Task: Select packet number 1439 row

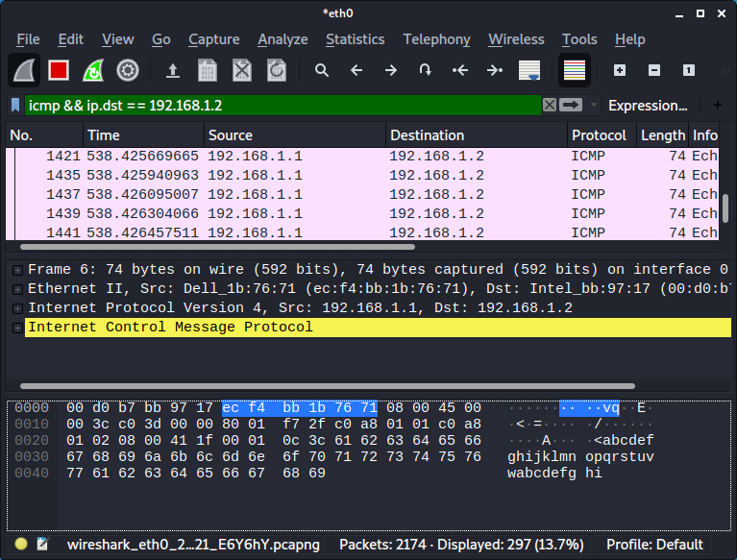Action: pos(362,214)
